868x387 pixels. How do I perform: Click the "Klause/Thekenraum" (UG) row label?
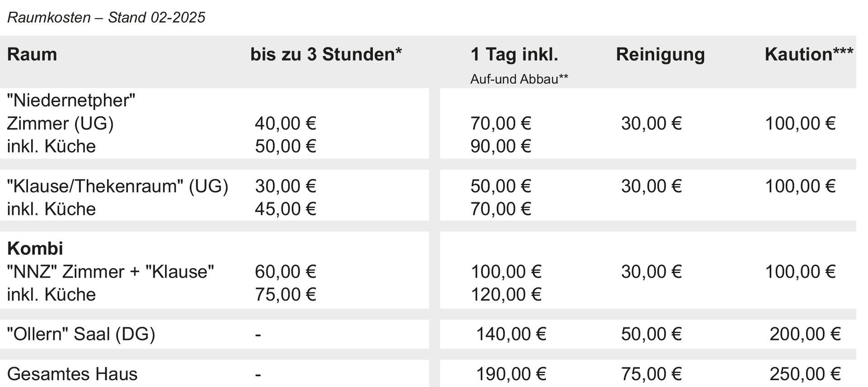(x=118, y=186)
